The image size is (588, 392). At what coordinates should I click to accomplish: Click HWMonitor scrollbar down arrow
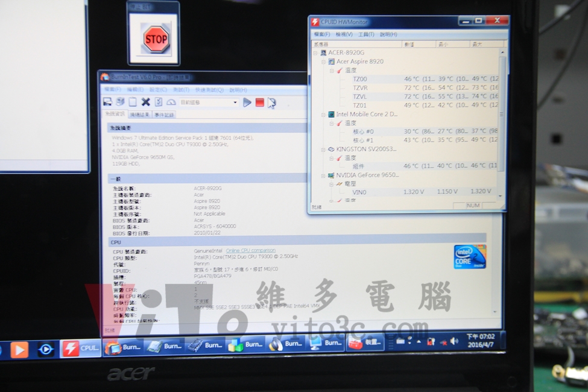(x=501, y=196)
